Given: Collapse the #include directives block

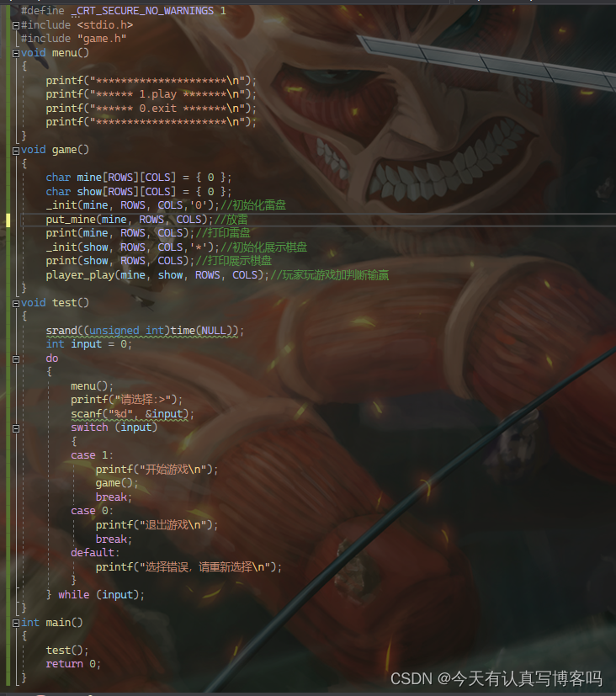Looking at the screenshot, I should (16, 26).
